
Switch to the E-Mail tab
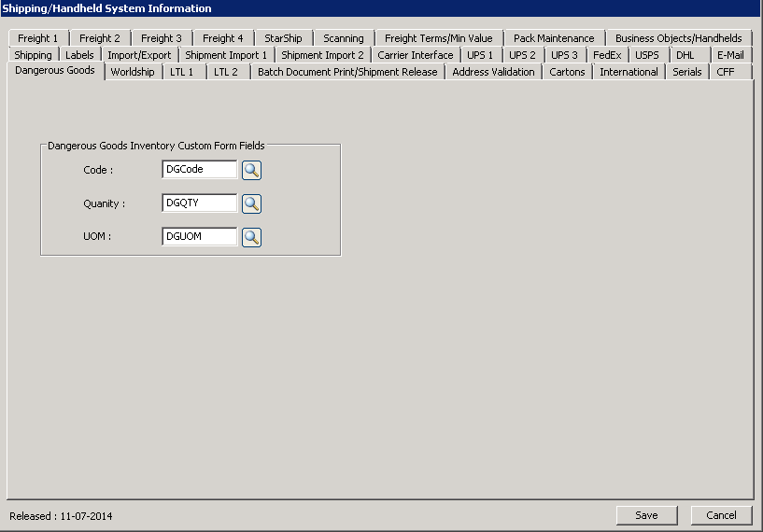click(730, 55)
